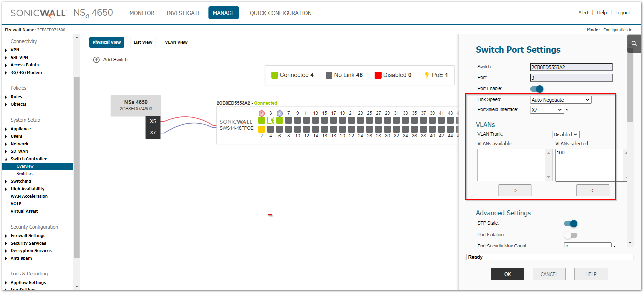
Task: Click the Switch name input field
Action: (x=571, y=67)
